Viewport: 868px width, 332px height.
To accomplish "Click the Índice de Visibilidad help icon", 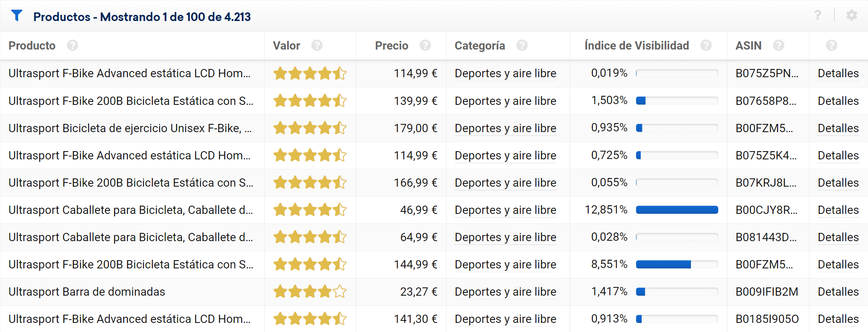I will [x=706, y=45].
